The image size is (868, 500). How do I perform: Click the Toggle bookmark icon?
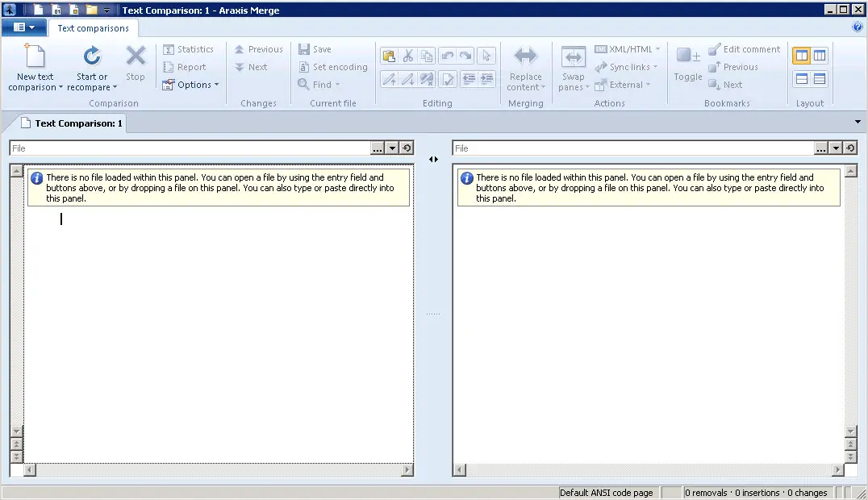687,56
